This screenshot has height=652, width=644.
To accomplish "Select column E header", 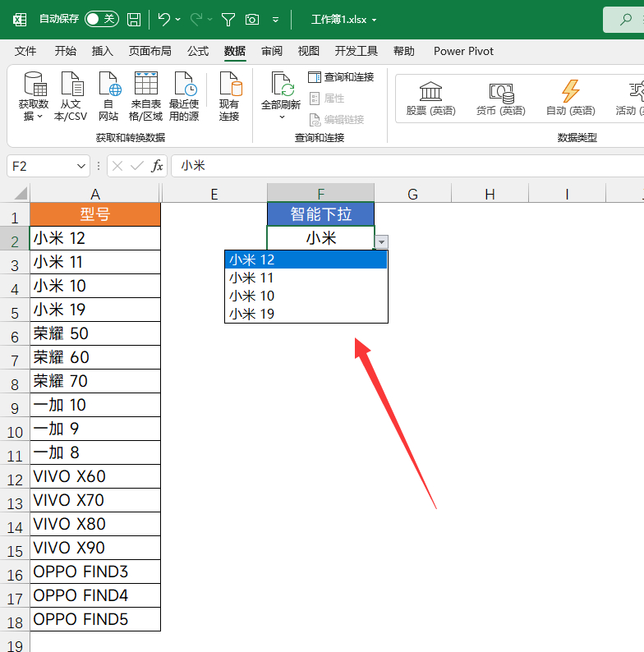I will click(x=214, y=194).
